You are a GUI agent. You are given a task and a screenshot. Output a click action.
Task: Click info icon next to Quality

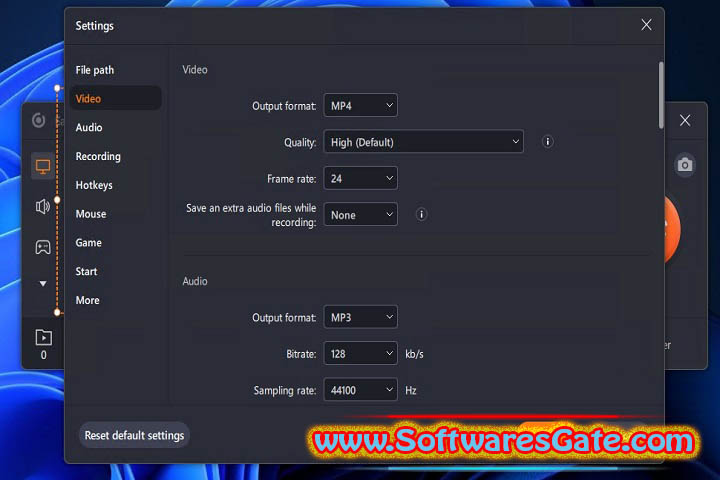pos(547,141)
